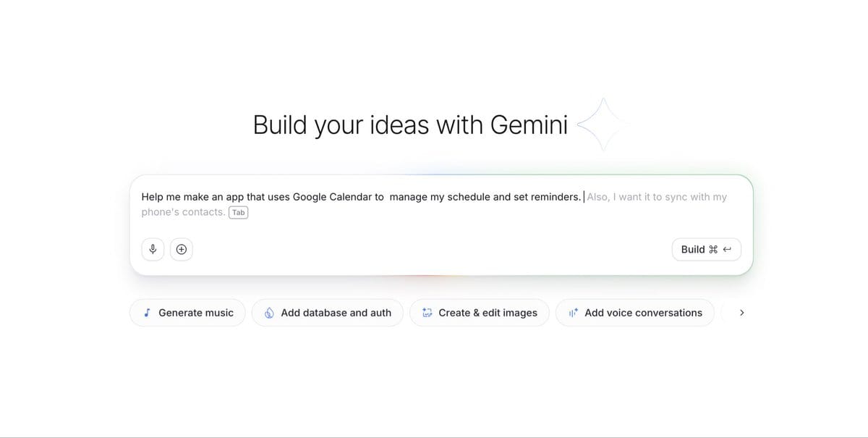868x438 pixels.
Task: Choose the Create & edit images chip
Action: point(480,313)
